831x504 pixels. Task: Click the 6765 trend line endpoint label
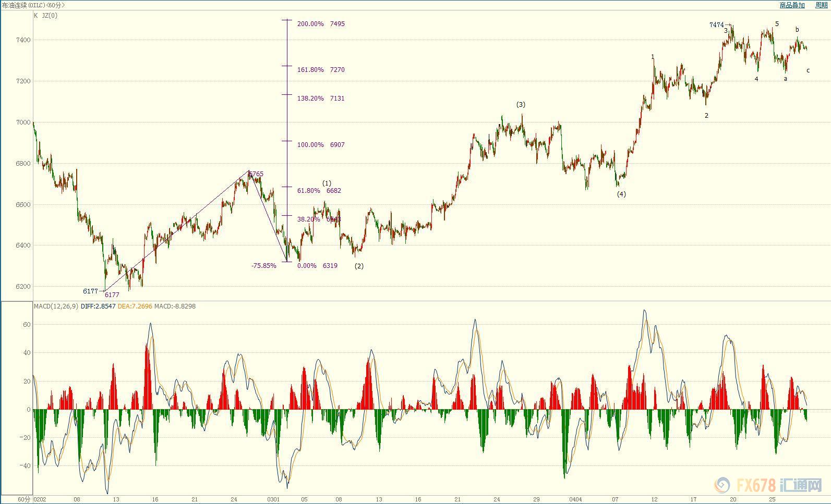pyautogui.click(x=256, y=174)
